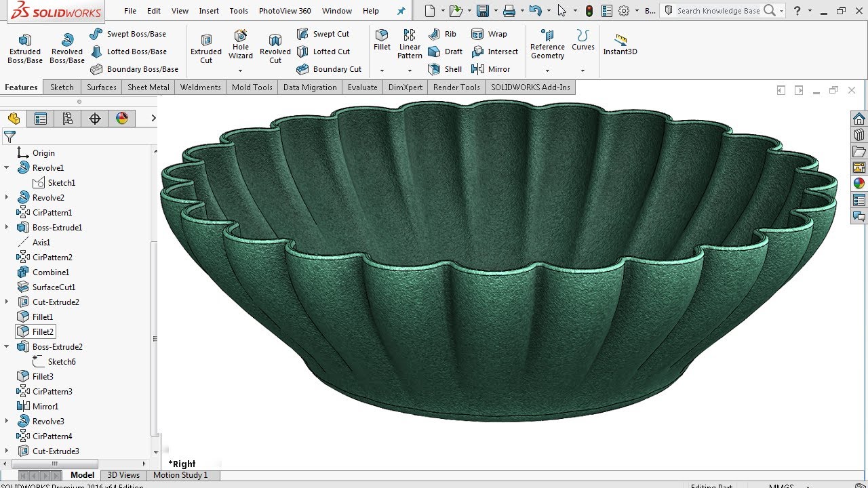Screen dimensions: 868x488
Task: Pin the menu bar with pushpin
Action: [401, 11]
